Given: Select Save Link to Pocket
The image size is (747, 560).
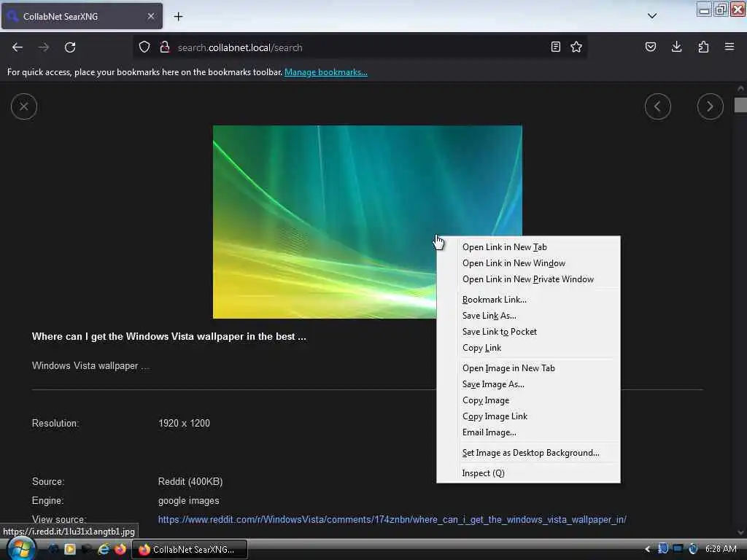Looking at the screenshot, I should tap(528, 332).
